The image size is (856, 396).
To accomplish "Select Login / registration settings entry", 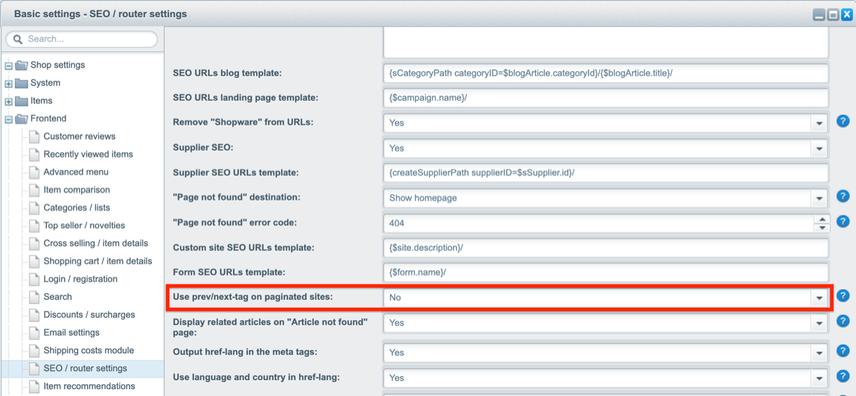I will tap(80, 279).
